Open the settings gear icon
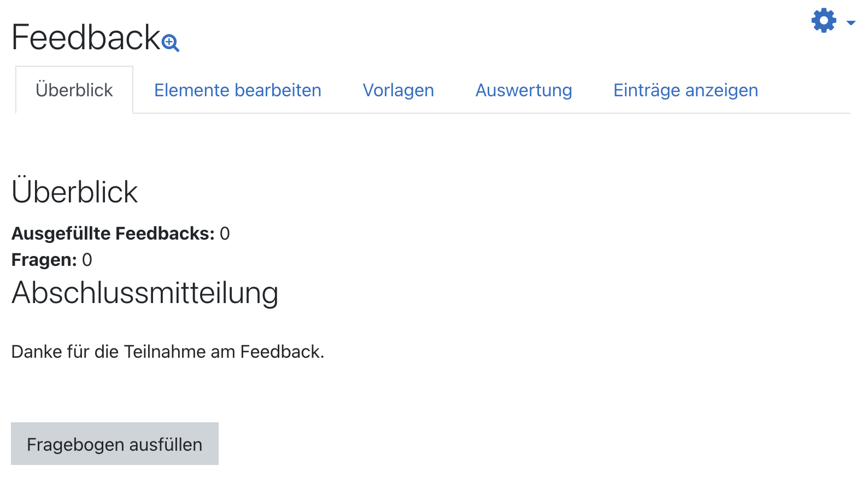Image resolution: width=868 pixels, height=477 pixels. click(x=824, y=21)
